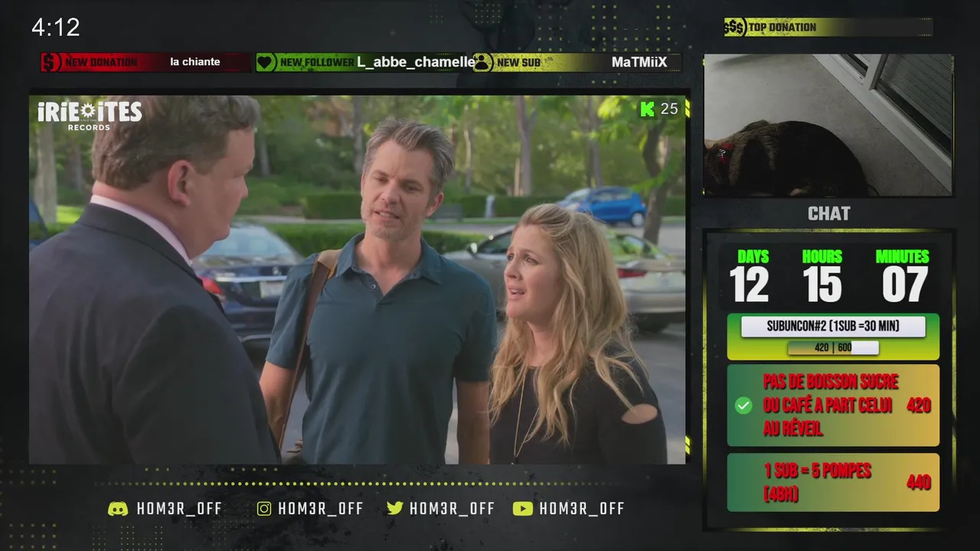Click the SUBUNCON#2 (1SUB =30 MIN) label

point(833,326)
